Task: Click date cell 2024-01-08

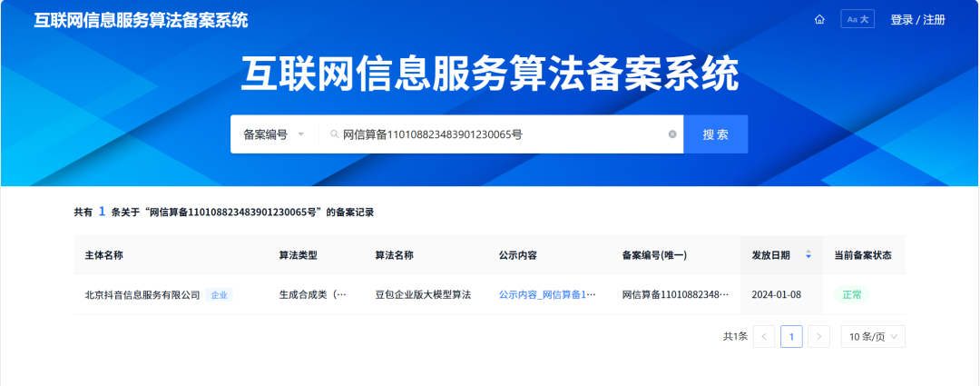Action: (x=776, y=294)
